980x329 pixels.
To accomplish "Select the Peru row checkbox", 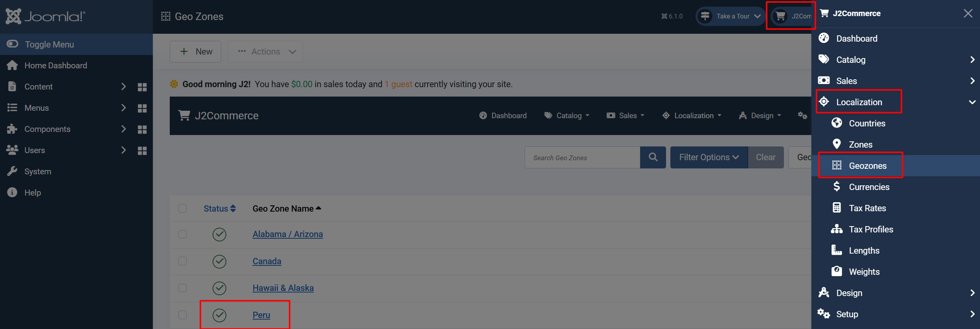I will [x=182, y=315].
